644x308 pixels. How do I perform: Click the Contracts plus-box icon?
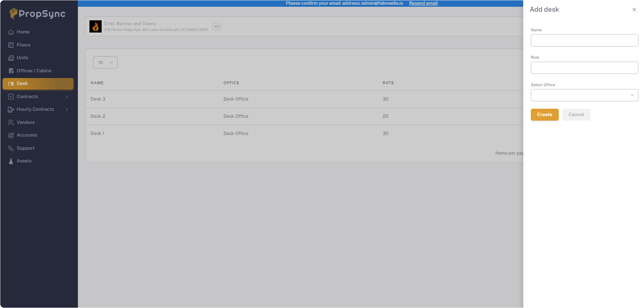coord(11,97)
